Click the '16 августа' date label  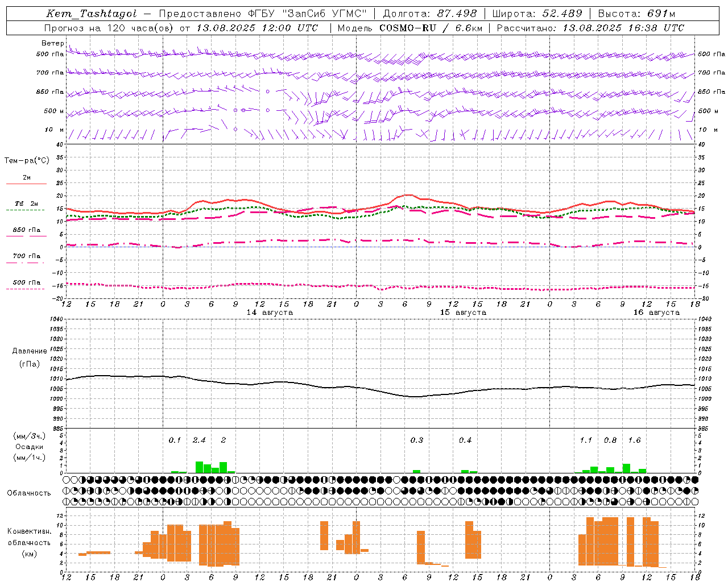tap(656, 313)
